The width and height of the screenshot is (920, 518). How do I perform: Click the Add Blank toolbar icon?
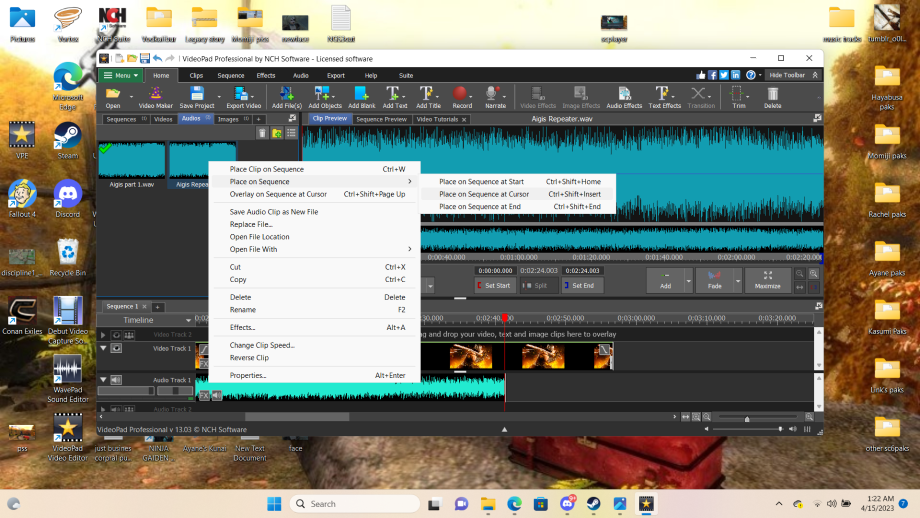(361, 97)
